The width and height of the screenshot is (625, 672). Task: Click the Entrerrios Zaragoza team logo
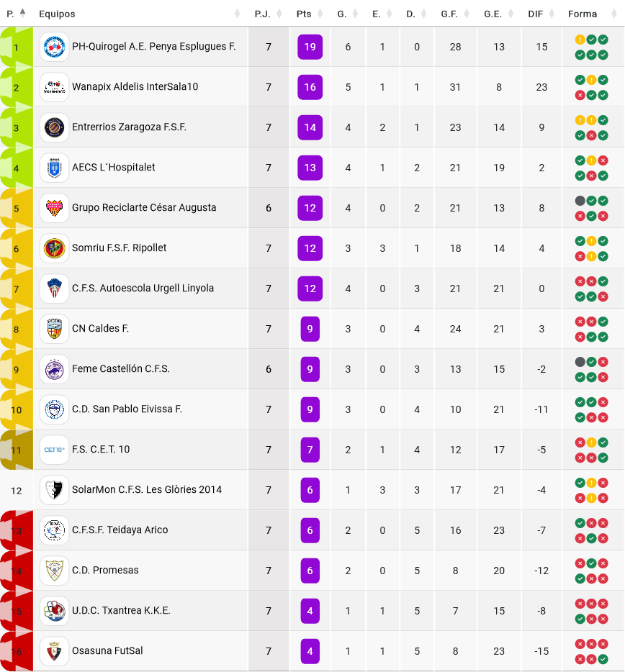[55, 127]
